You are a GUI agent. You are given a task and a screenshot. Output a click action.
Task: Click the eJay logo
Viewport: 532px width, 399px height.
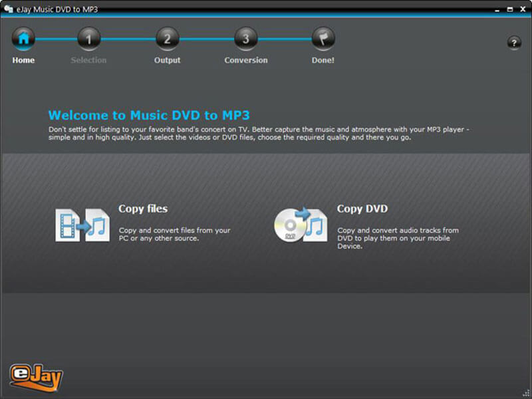pos(36,377)
